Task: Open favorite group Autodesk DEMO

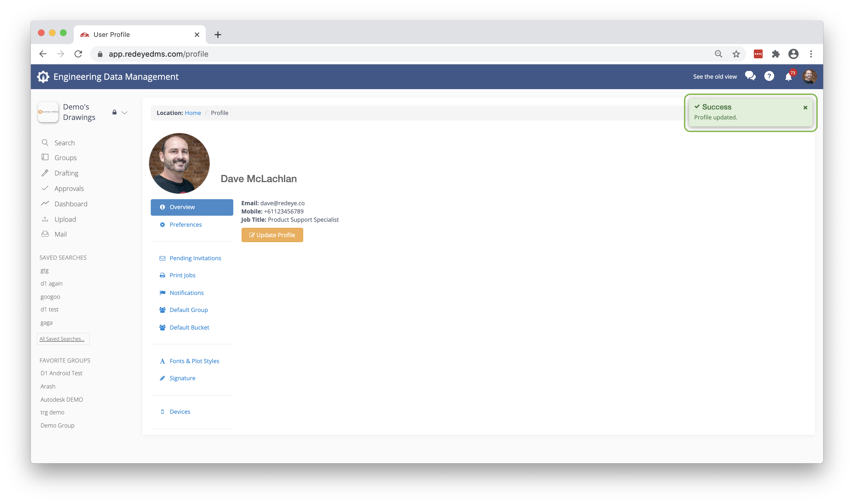Action: [x=61, y=399]
